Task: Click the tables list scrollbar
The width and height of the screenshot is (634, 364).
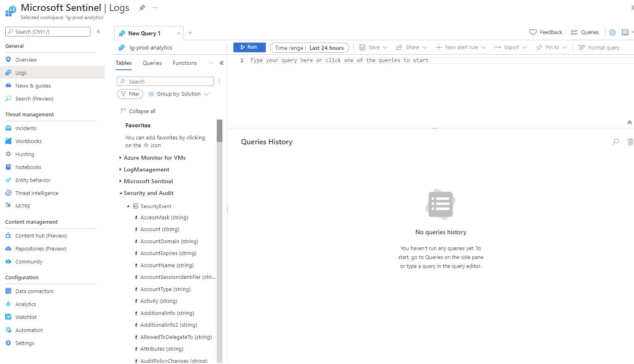Action: coord(220,131)
